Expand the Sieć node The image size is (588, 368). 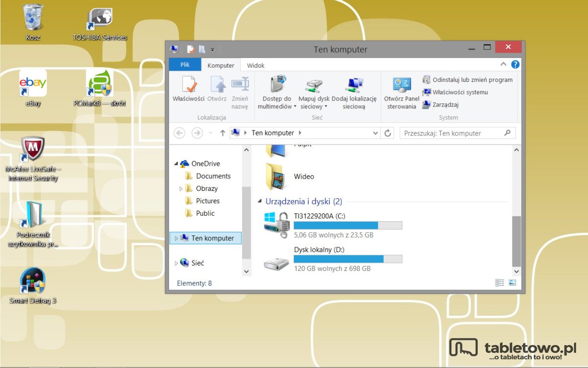coord(176,263)
